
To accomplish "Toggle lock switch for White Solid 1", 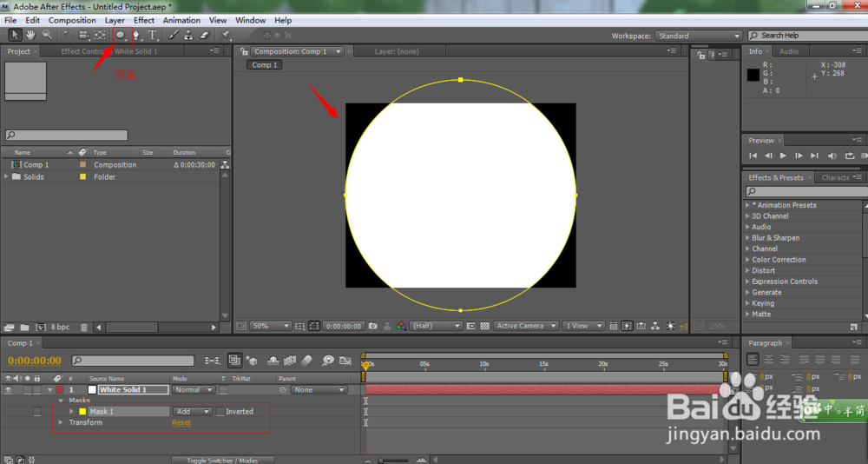I will pos(36,390).
